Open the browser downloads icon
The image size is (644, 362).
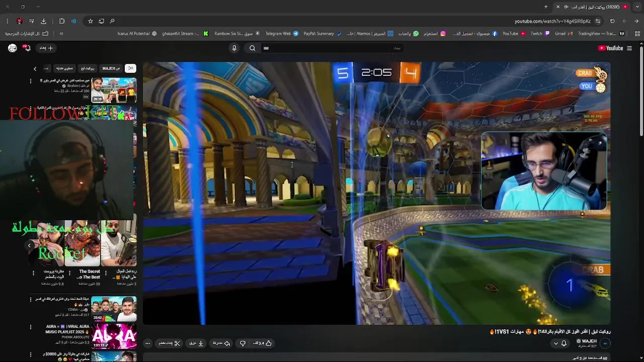43,21
